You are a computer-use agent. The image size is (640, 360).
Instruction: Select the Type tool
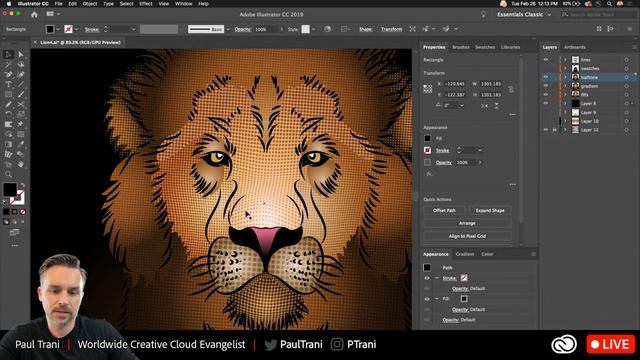tap(8, 84)
